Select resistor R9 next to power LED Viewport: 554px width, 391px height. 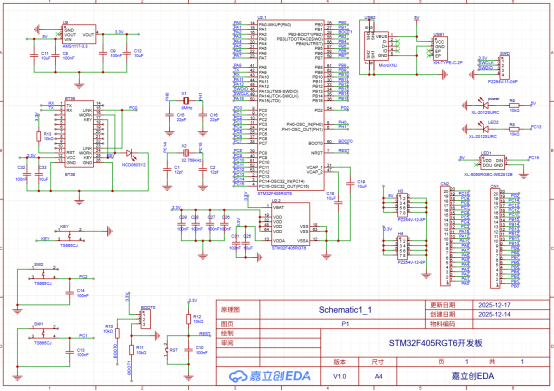(514, 105)
